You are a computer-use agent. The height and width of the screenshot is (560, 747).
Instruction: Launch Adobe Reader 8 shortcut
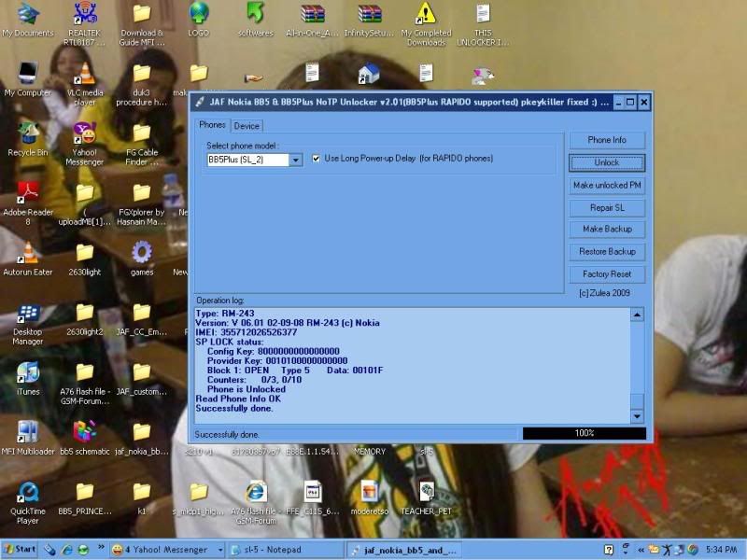pyautogui.click(x=28, y=203)
